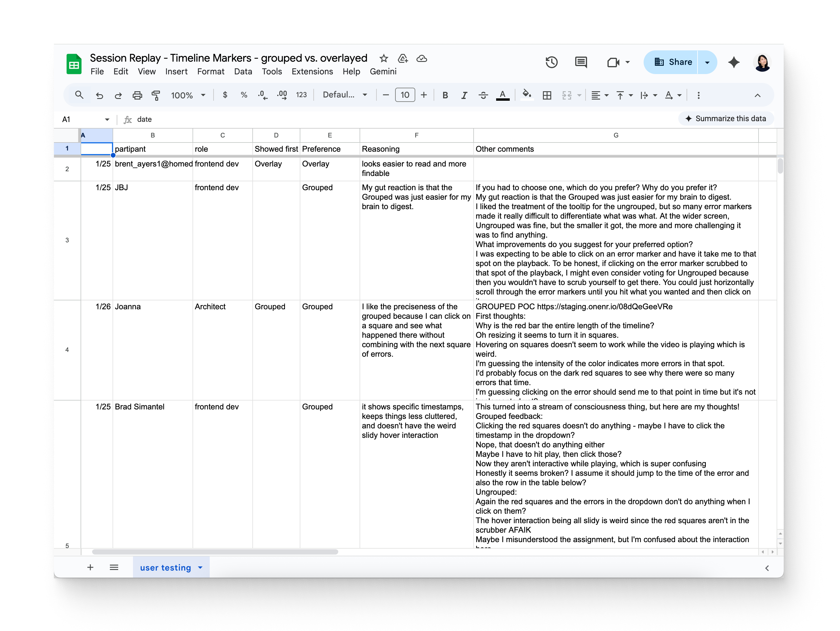Toggle strikethrough formatting

[483, 95]
